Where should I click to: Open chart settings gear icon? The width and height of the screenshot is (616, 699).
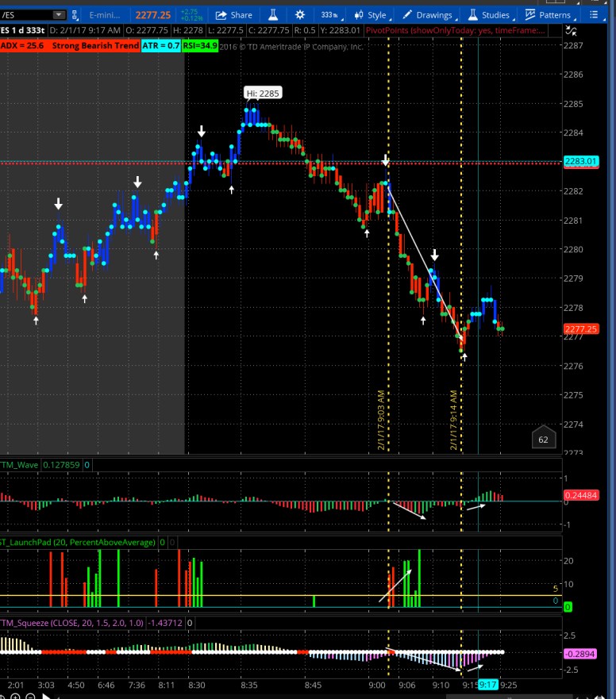(299, 14)
